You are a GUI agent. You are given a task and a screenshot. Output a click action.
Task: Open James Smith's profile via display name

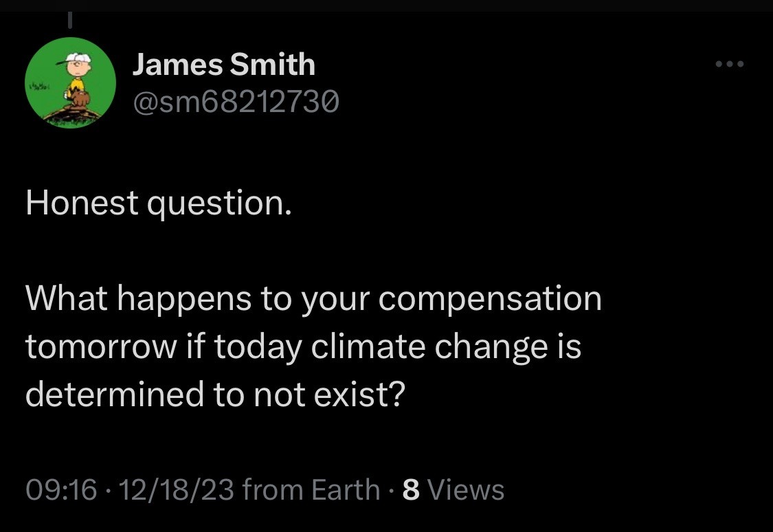pyautogui.click(x=223, y=65)
